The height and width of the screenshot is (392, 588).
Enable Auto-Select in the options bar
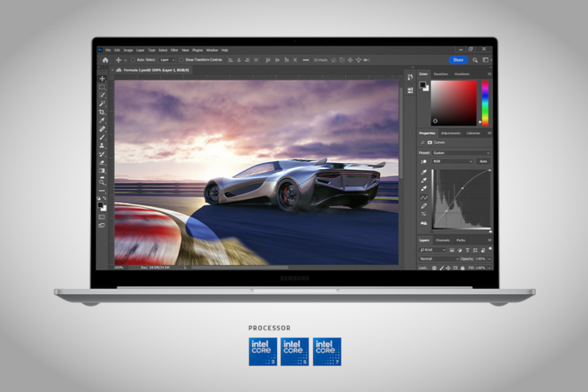(x=133, y=59)
